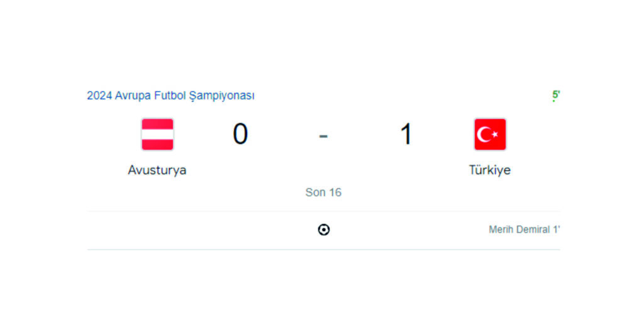Click the top red stripe of Austria's flag

pyautogui.click(x=157, y=124)
